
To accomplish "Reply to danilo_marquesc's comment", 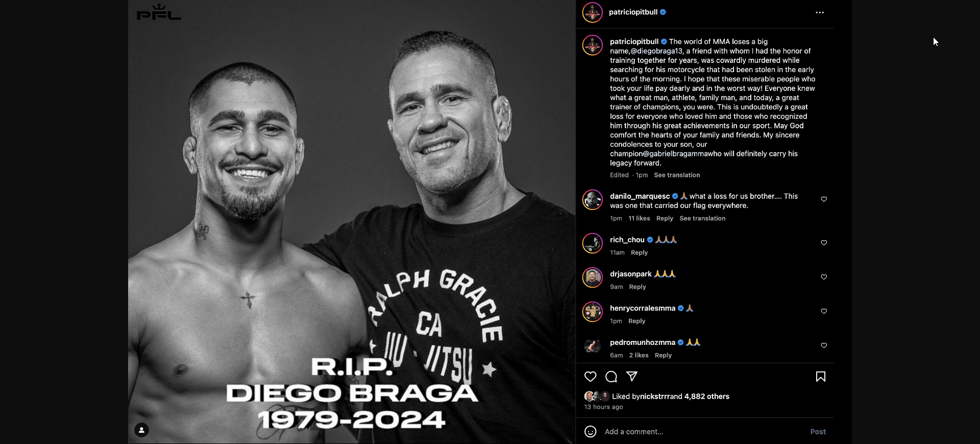I will (665, 219).
